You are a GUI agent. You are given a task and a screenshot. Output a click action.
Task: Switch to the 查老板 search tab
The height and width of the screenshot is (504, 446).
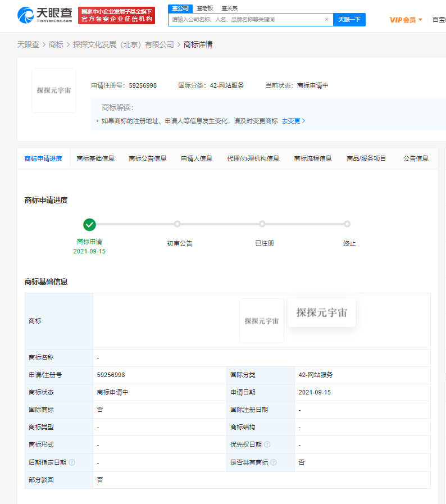[204, 8]
